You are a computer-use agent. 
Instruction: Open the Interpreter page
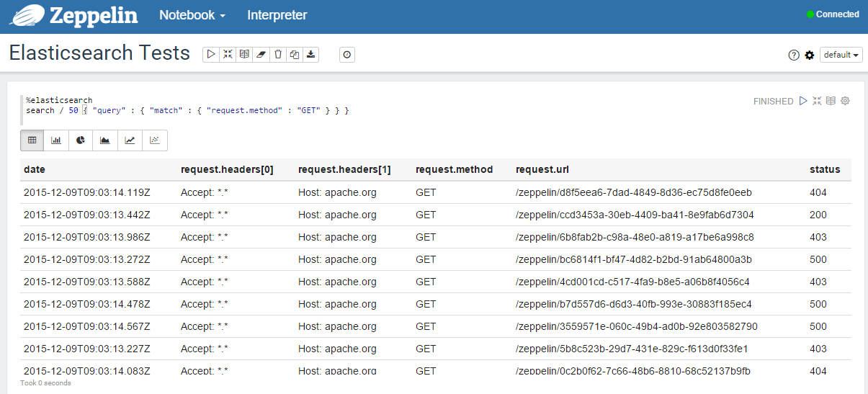277,15
